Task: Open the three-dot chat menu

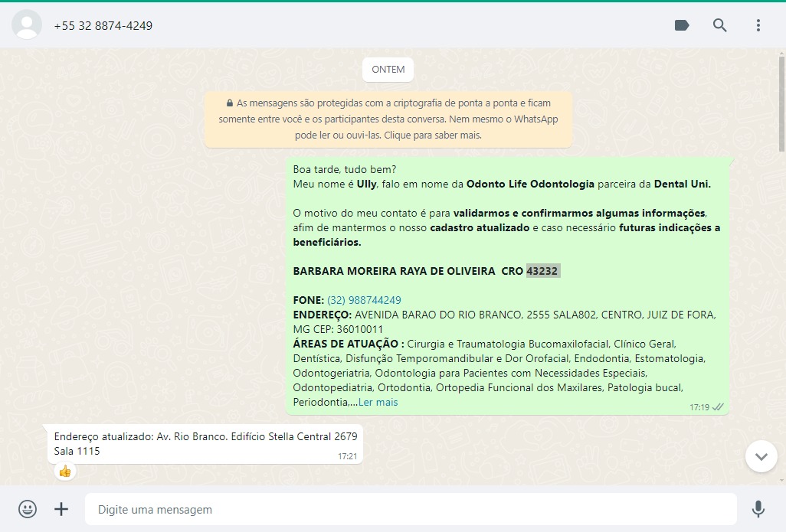Action: click(758, 25)
